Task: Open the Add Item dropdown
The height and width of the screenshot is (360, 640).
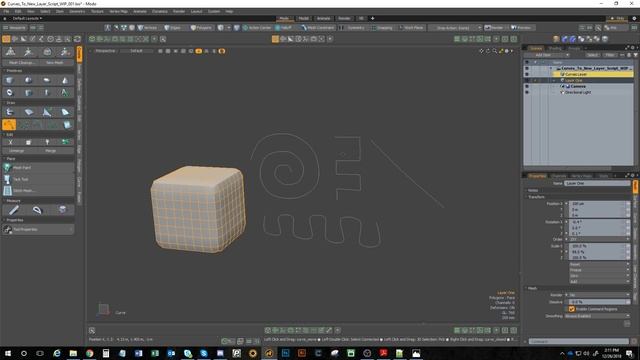Action: pos(546,55)
